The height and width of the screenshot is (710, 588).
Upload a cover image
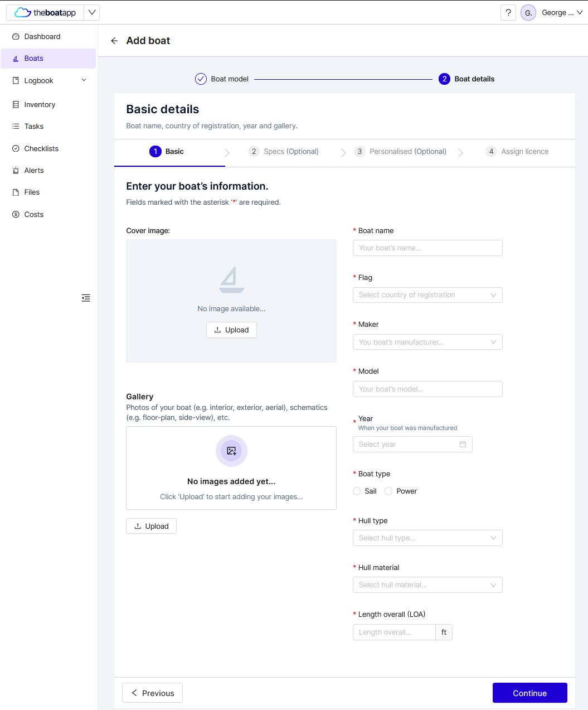[x=231, y=330]
